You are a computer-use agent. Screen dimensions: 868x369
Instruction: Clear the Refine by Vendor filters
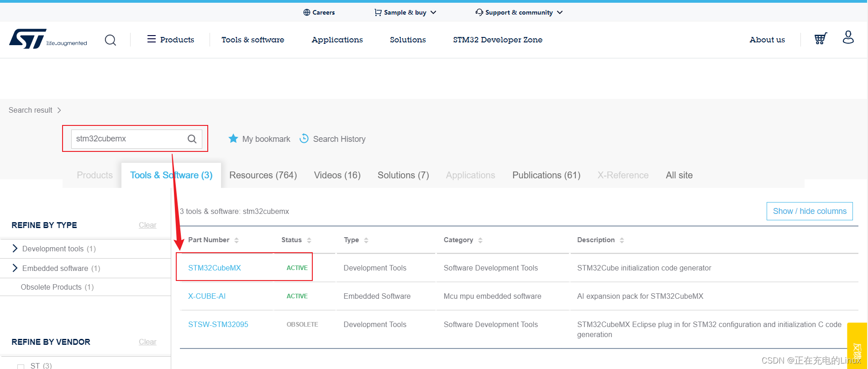coord(147,342)
